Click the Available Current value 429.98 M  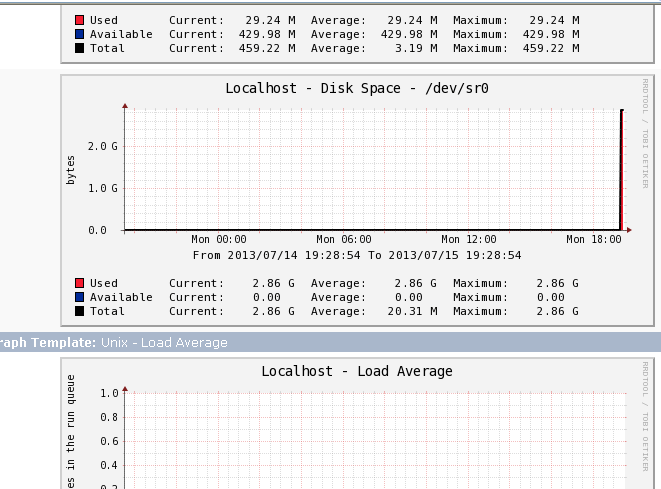(x=267, y=34)
